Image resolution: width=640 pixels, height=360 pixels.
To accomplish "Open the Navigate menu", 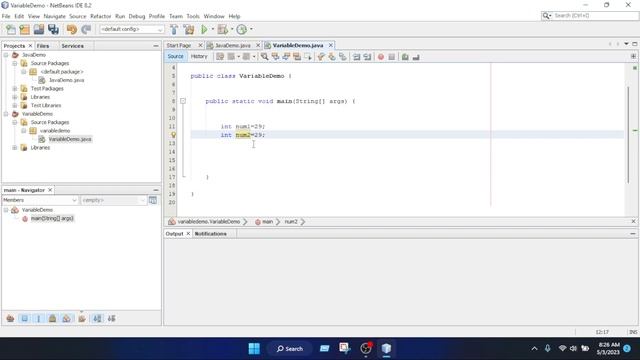I will [55, 16].
